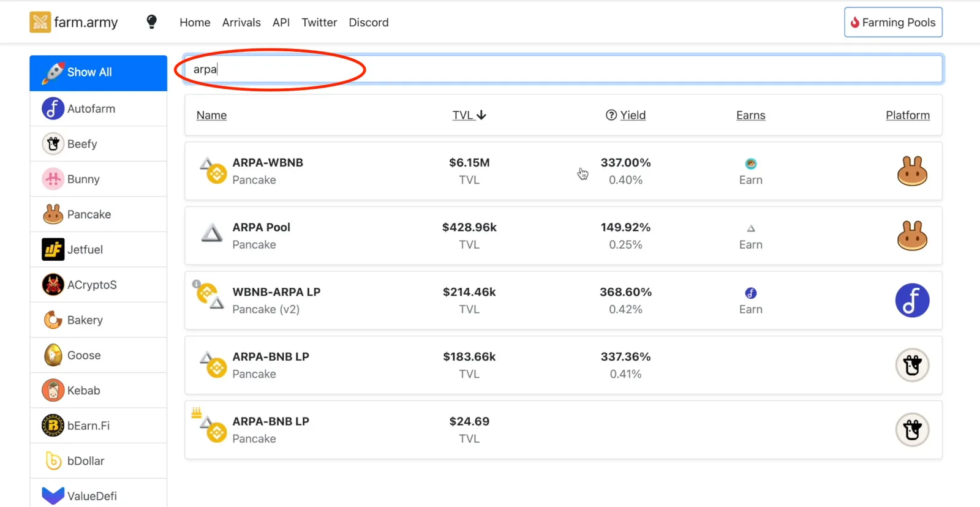Select the Jetfuel icon in sidebar

click(53, 249)
